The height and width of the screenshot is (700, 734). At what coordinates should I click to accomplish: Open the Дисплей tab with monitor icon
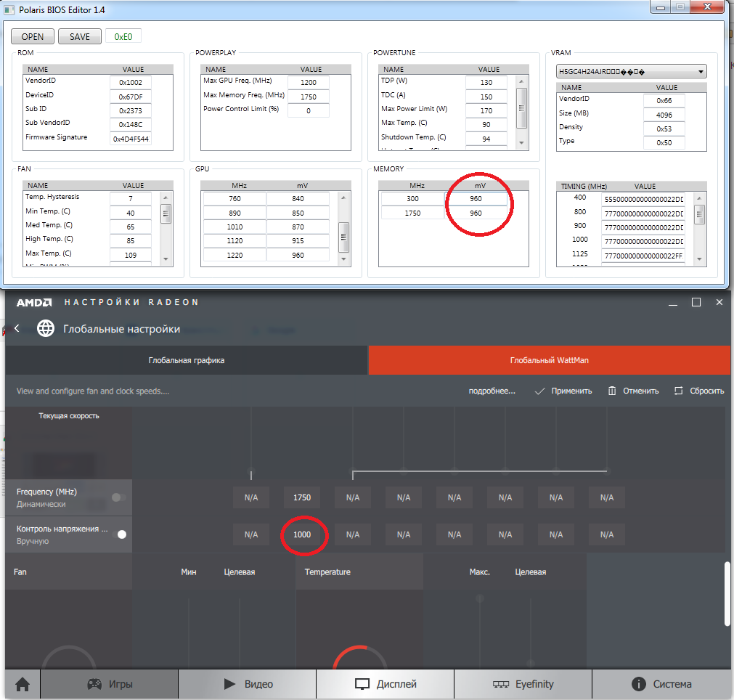point(386,684)
